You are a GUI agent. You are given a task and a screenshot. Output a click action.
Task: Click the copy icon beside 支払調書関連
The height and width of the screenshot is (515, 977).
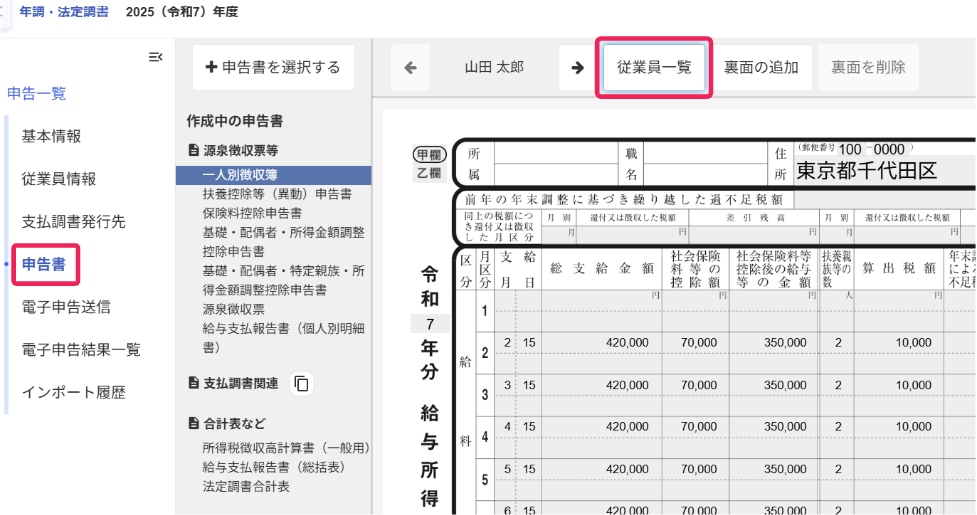tap(302, 383)
